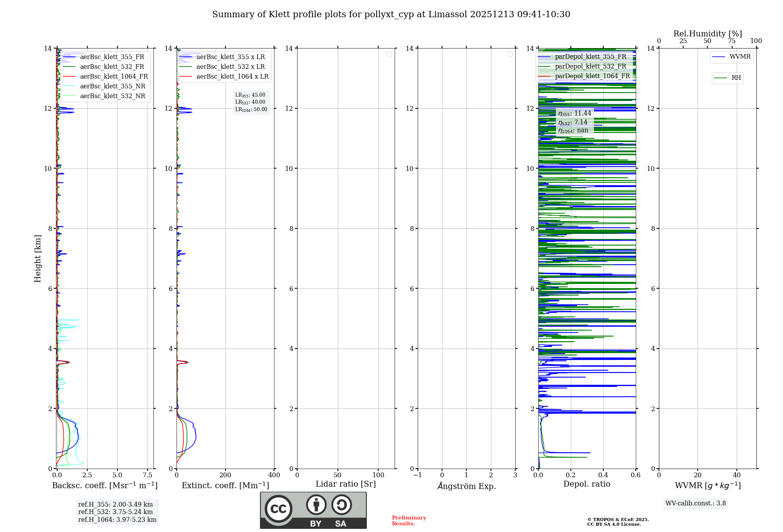The width and height of the screenshot is (783, 532).
Task: Click the aerBsc_klett_532 x LR legend entry
Action: 230,67
